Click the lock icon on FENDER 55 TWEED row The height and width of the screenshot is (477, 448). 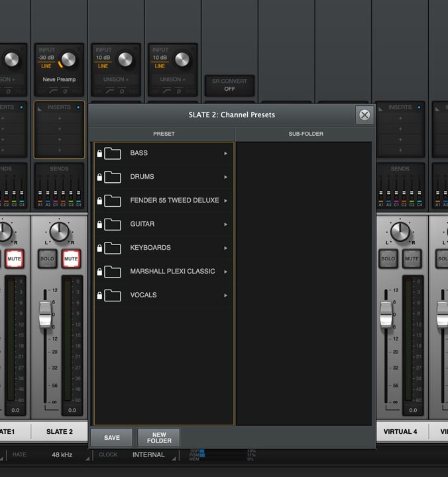99,201
